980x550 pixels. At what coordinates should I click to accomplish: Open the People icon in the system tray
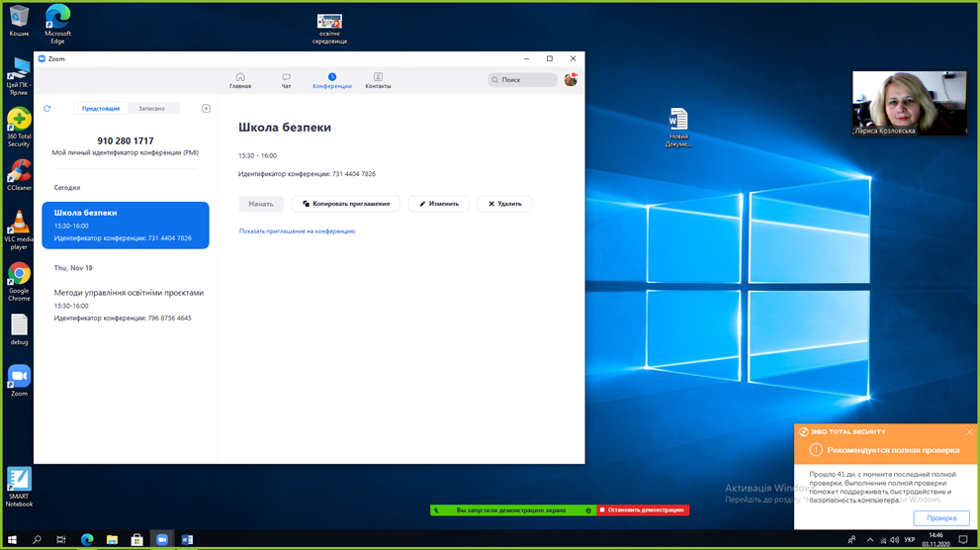(851, 539)
